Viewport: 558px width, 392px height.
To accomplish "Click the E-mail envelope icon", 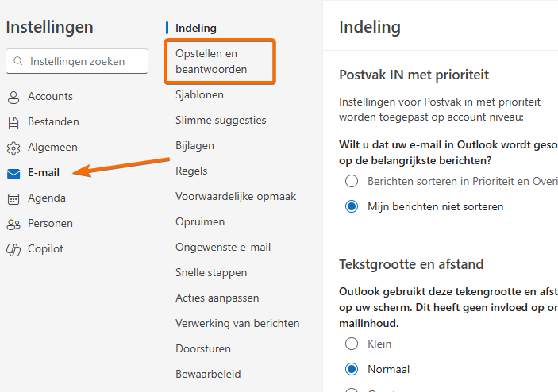I will (13, 173).
